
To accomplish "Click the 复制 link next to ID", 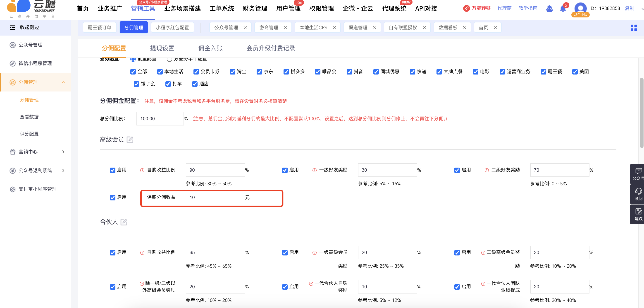I will point(629,9).
